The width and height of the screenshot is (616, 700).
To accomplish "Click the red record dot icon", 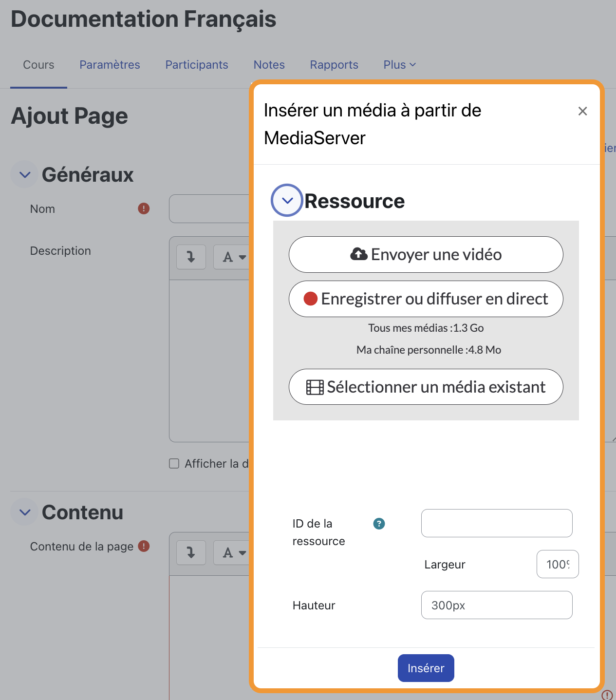I will 311,299.
